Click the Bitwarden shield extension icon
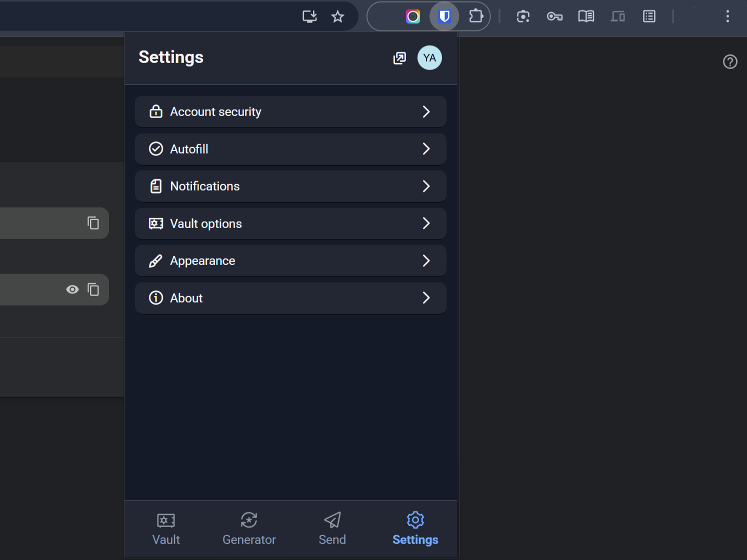747x560 pixels. [444, 16]
